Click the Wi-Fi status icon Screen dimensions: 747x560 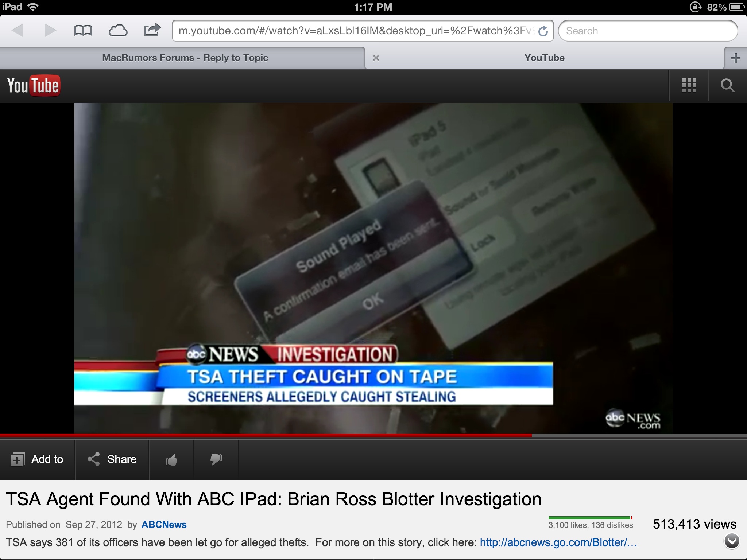click(33, 7)
